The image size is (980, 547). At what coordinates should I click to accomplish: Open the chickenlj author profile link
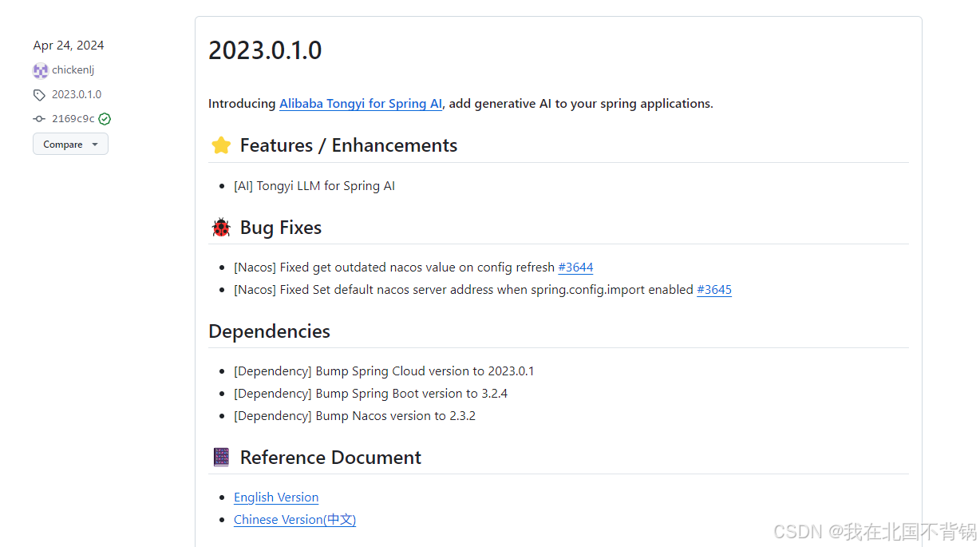pyautogui.click(x=73, y=70)
